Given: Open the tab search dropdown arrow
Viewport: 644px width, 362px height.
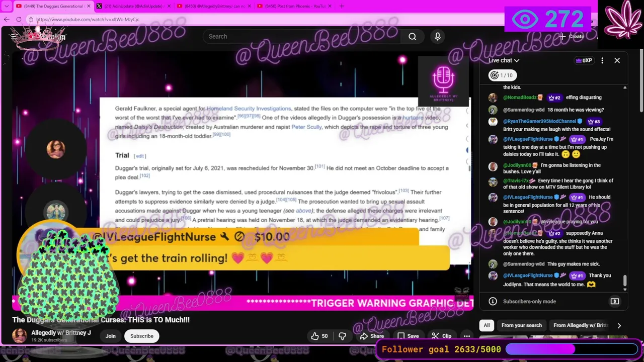Looking at the screenshot, I should 6,6.
